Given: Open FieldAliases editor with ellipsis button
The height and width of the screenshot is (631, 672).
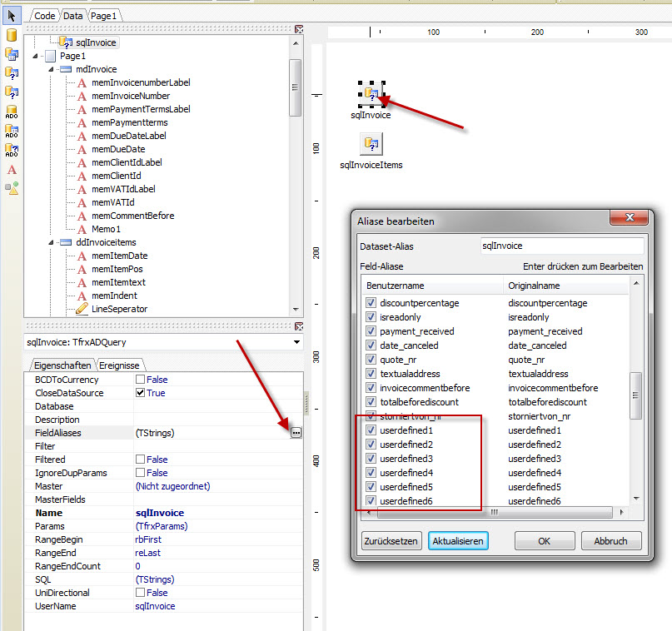Looking at the screenshot, I should (x=296, y=433).
